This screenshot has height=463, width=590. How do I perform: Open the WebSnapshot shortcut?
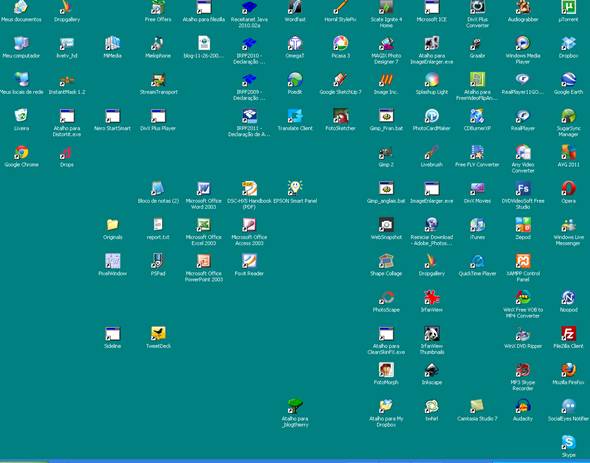(386, 225)
